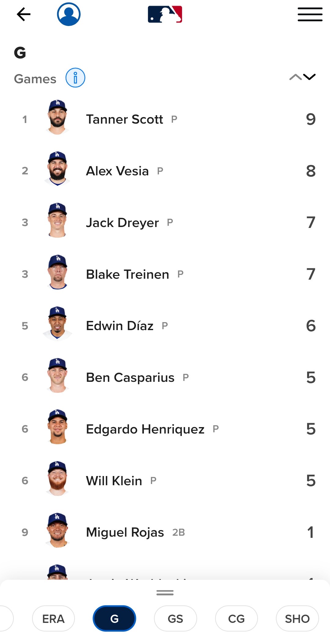Tap Alex Vesia's headshot photo
This screenshot has width=330, height=644.
pos(57,169)
